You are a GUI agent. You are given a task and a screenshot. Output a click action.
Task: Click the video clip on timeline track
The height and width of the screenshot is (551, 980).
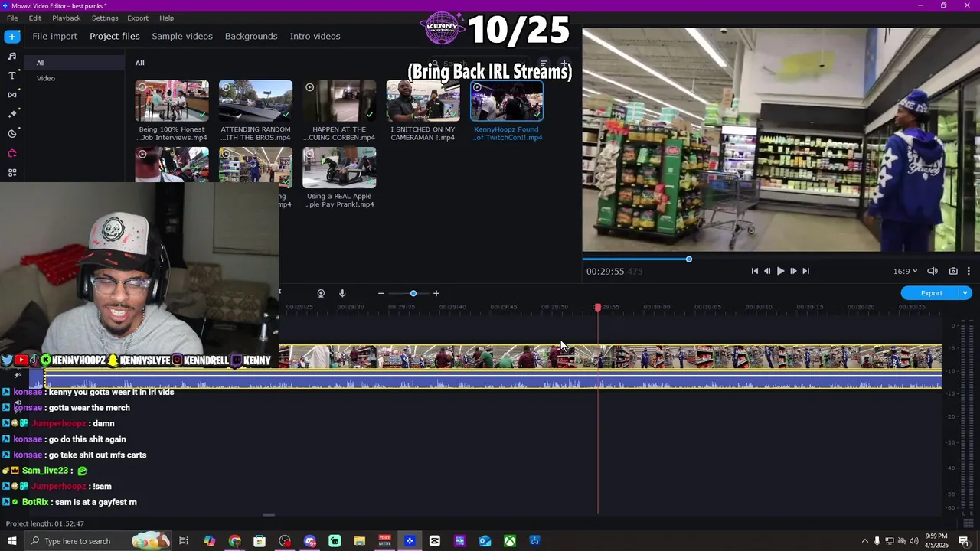[x=610, y=357]
